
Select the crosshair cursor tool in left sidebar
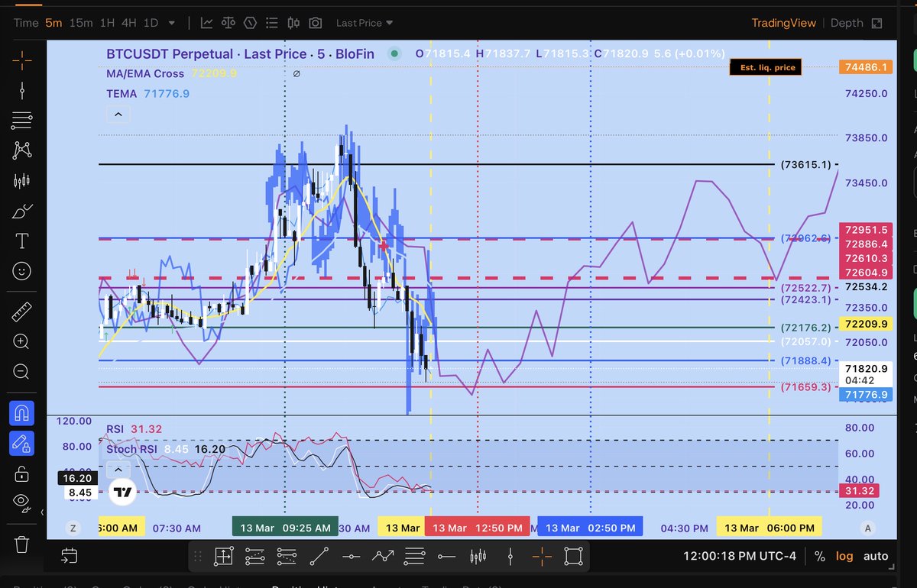click(21, 59)
